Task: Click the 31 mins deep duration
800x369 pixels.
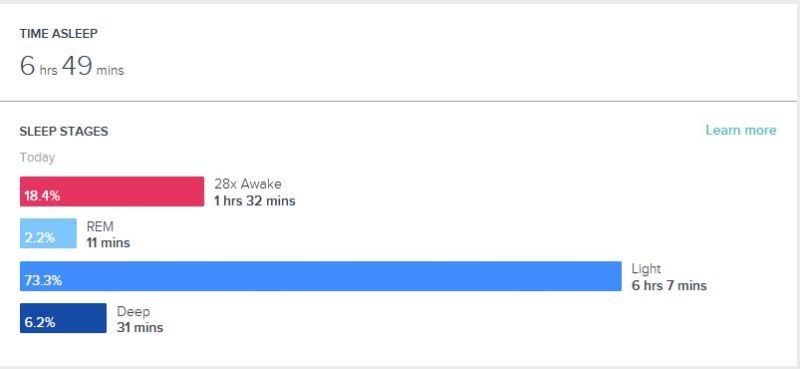Action: (x=140, y=327)
